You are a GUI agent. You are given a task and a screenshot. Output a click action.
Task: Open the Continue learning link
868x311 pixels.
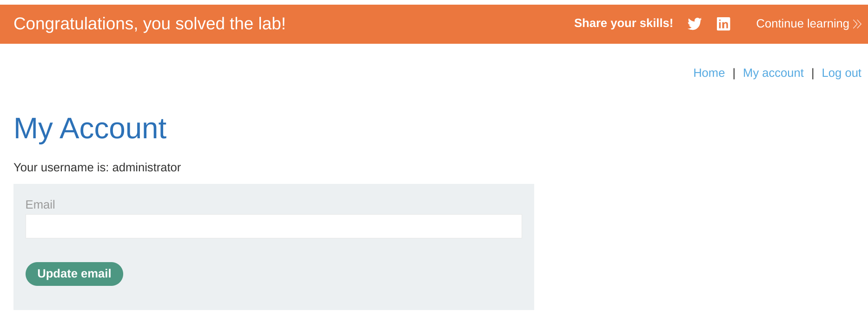click(x=802, y=24)
